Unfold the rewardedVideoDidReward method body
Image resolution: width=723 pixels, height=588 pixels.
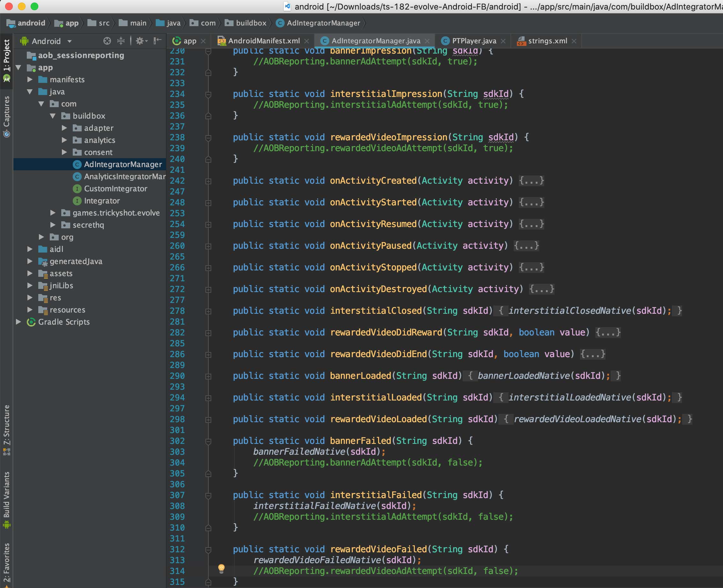(608, 332)
